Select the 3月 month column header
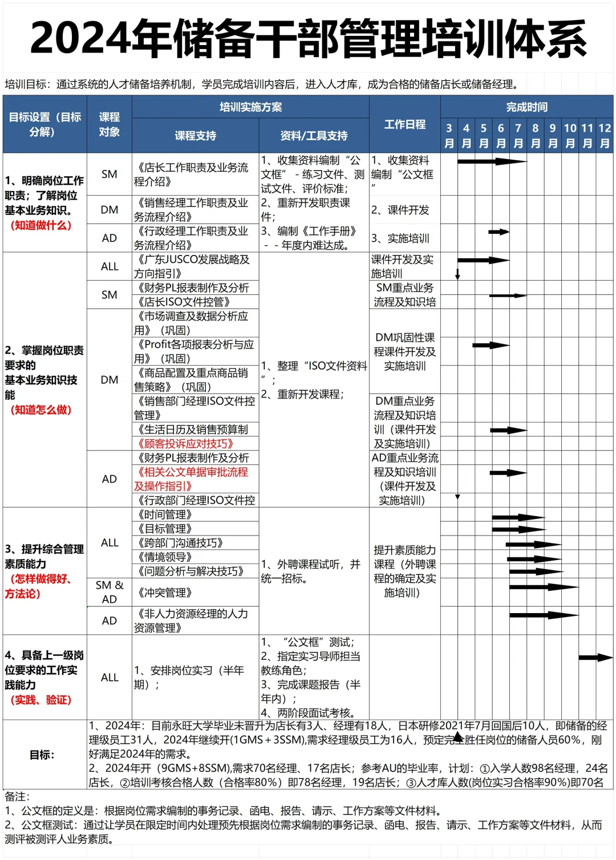 click(x=449, y=136)
